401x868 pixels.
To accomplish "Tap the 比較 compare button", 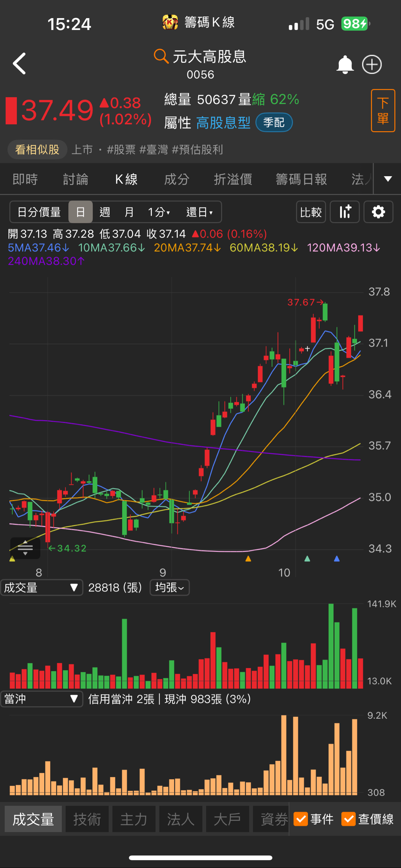I will pyautogui.click(x=311, y=212).
